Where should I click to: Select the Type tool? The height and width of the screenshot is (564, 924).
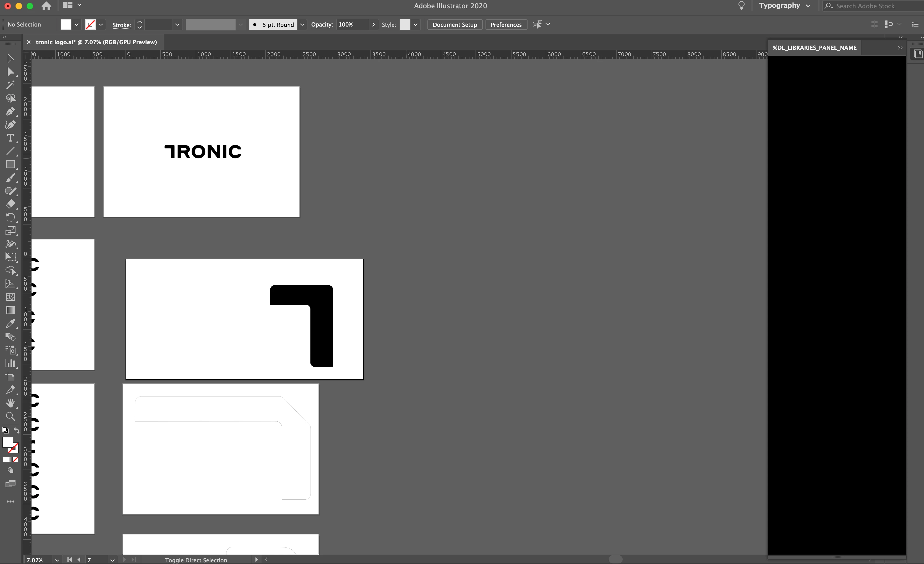(x=10, y=138)
